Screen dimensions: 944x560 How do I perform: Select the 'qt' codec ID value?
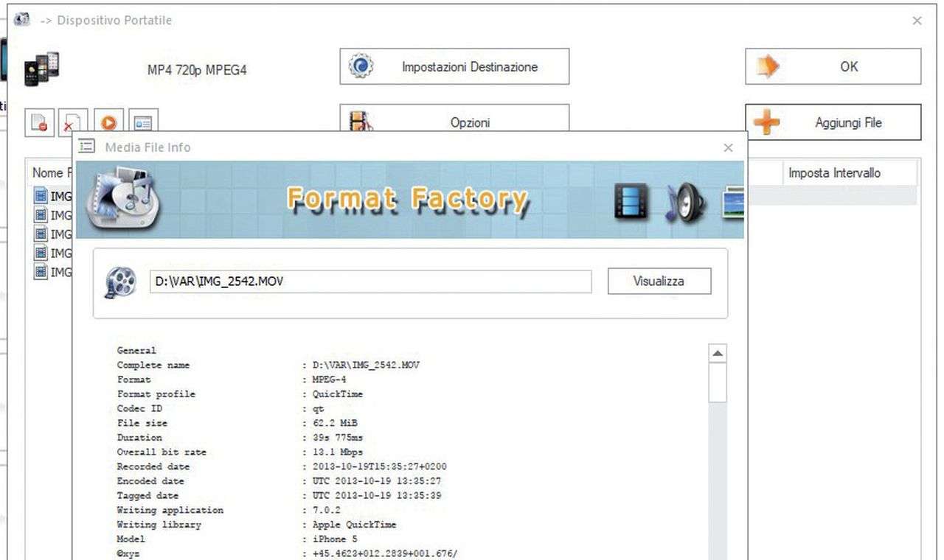point(318,408)
